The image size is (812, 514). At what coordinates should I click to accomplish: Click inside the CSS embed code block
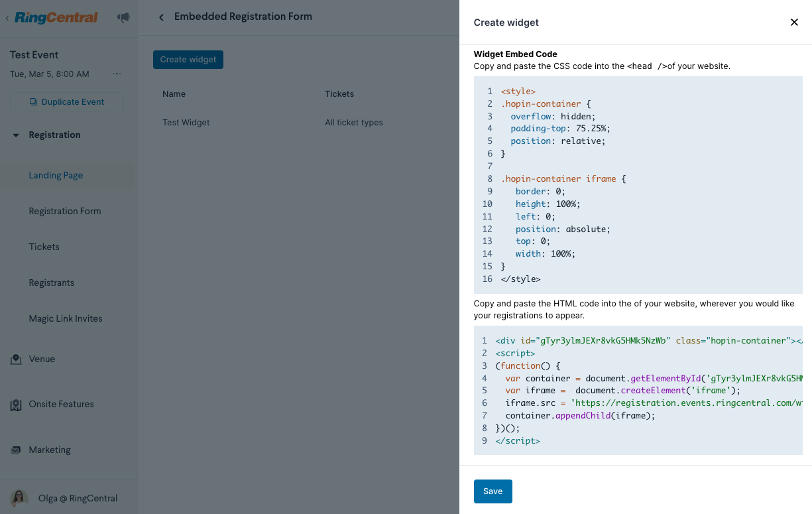tap(638, 185)
